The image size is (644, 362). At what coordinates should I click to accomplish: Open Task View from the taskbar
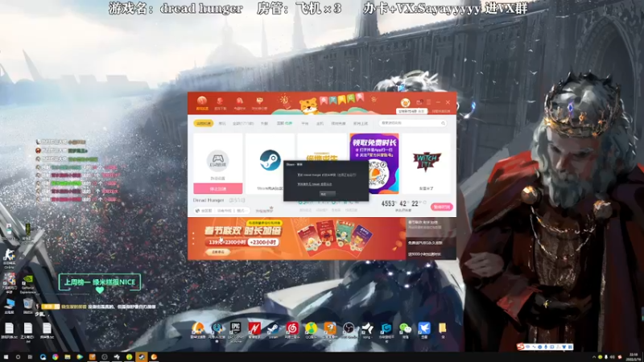pyautogui.click(x=30, y=357)
